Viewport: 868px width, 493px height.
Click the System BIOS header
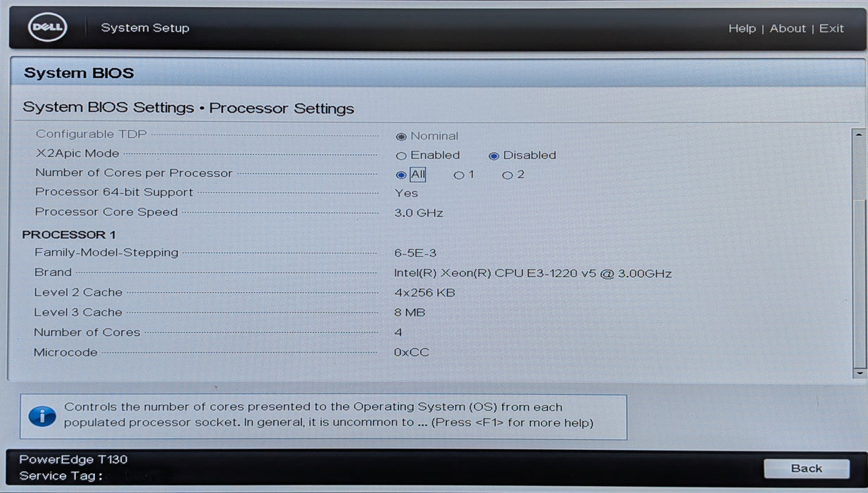point(79,73)
